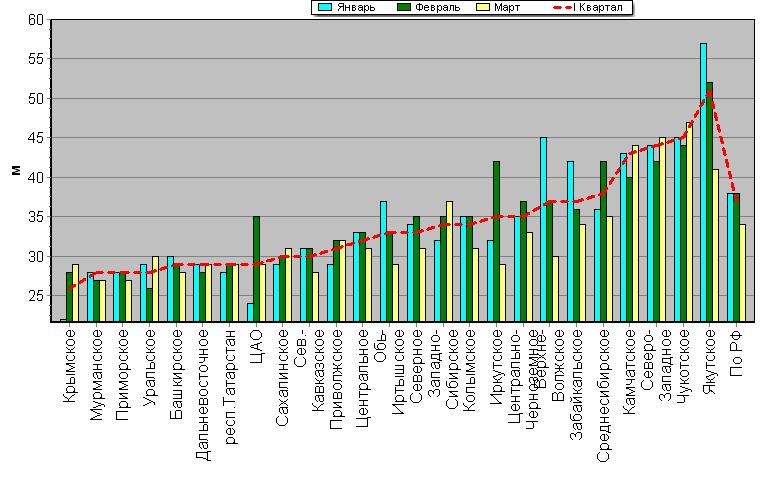Select the респ.Татарстан axis label
The image size is (777, 479).
coord(230,387)
